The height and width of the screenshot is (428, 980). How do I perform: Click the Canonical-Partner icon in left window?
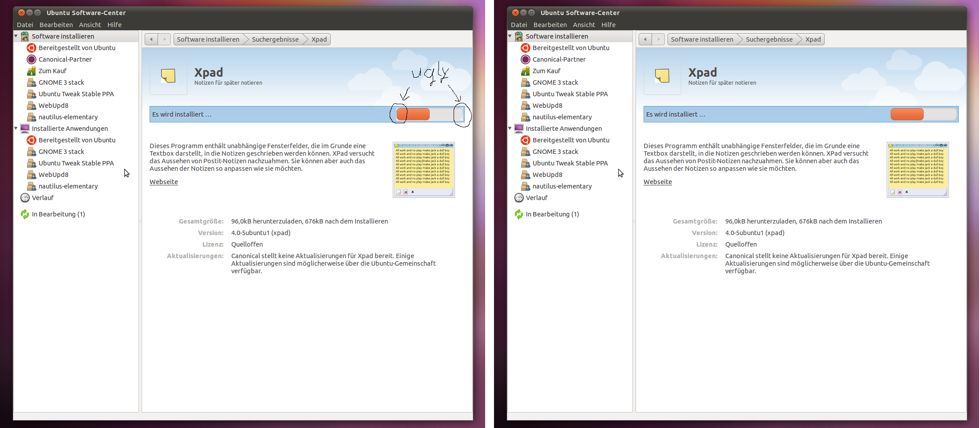tap(31, 59)
